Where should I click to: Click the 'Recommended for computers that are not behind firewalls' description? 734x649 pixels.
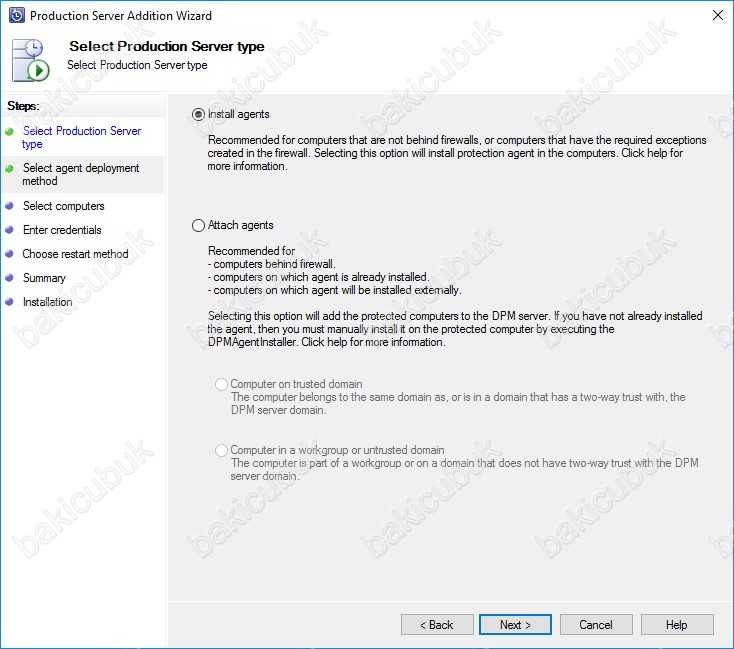pyautogui.click(x=457, y=153)
